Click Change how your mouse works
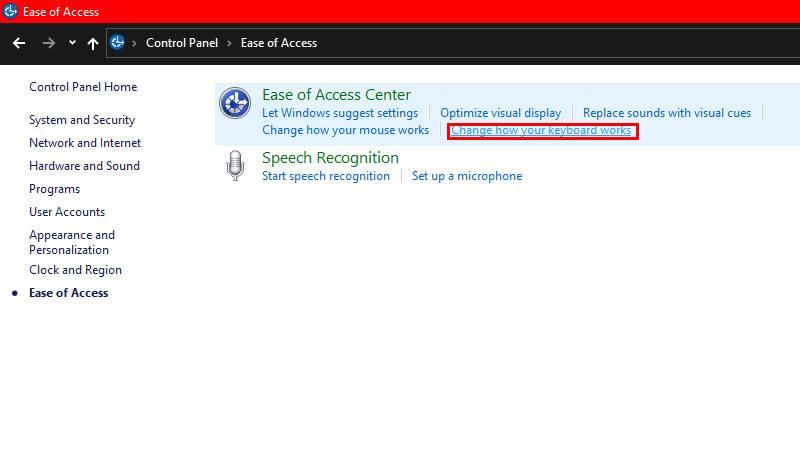The width and height of the screenshot is (800, 450). pos(345,130)
